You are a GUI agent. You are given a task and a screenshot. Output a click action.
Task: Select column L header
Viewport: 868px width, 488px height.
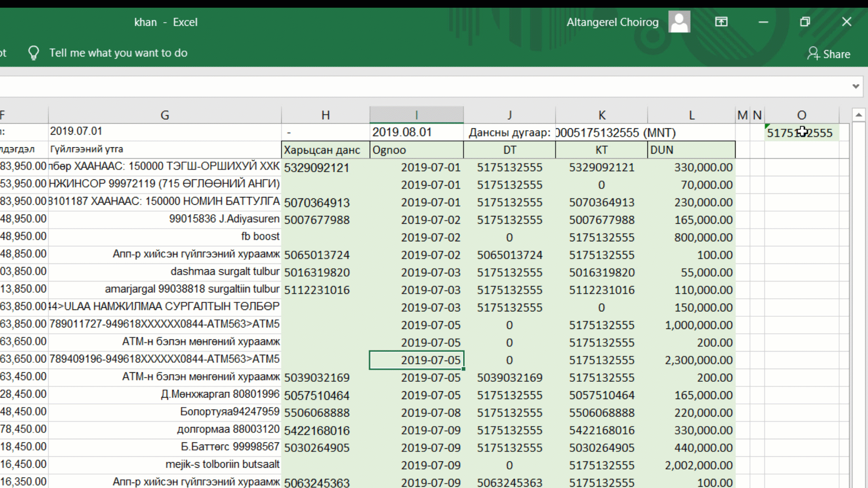click(691, 115)
